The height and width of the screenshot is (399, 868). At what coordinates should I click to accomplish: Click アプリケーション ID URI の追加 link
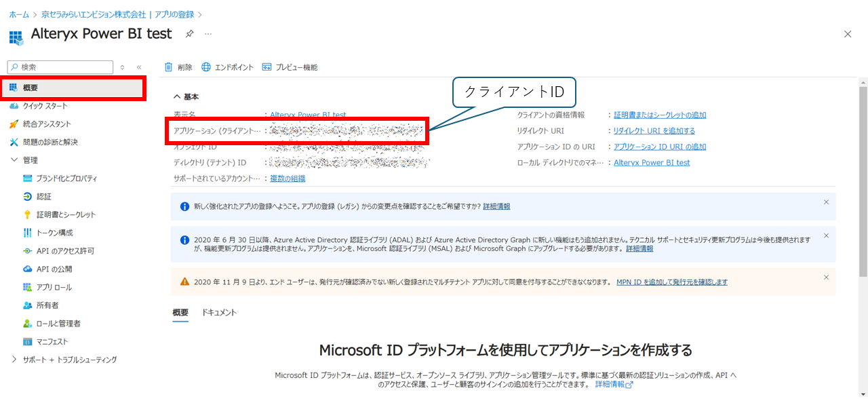click(660, 147)
